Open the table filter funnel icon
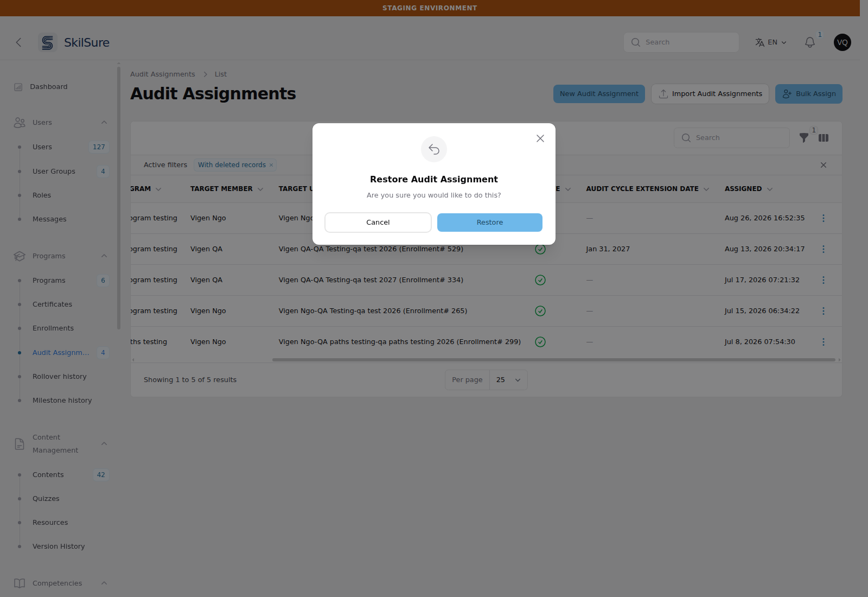 click(x=804, y=138)
